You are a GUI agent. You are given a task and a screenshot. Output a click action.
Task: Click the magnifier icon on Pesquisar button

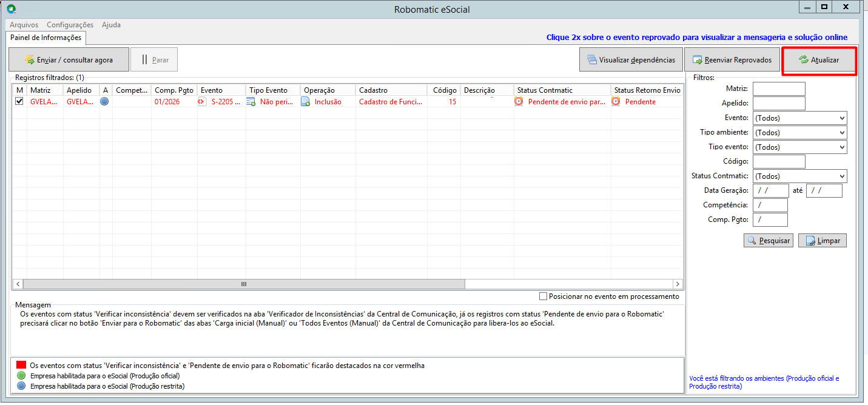752,241
